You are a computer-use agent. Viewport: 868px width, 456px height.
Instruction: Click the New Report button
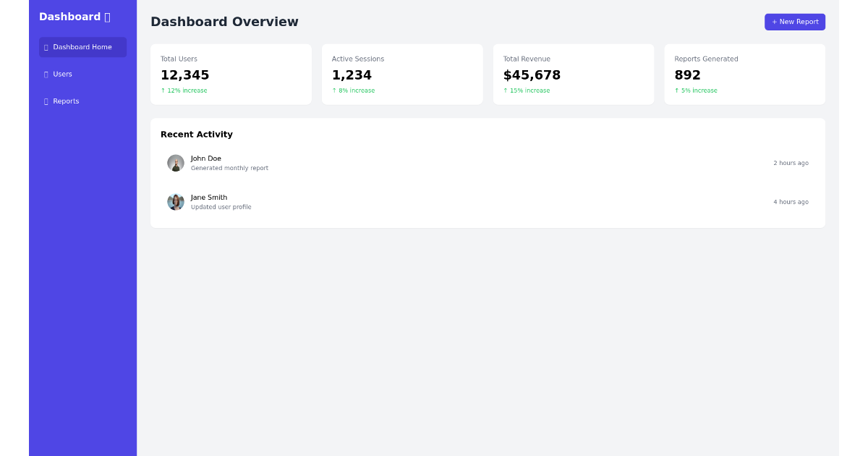pyautogui.click(x=794, y=22)
